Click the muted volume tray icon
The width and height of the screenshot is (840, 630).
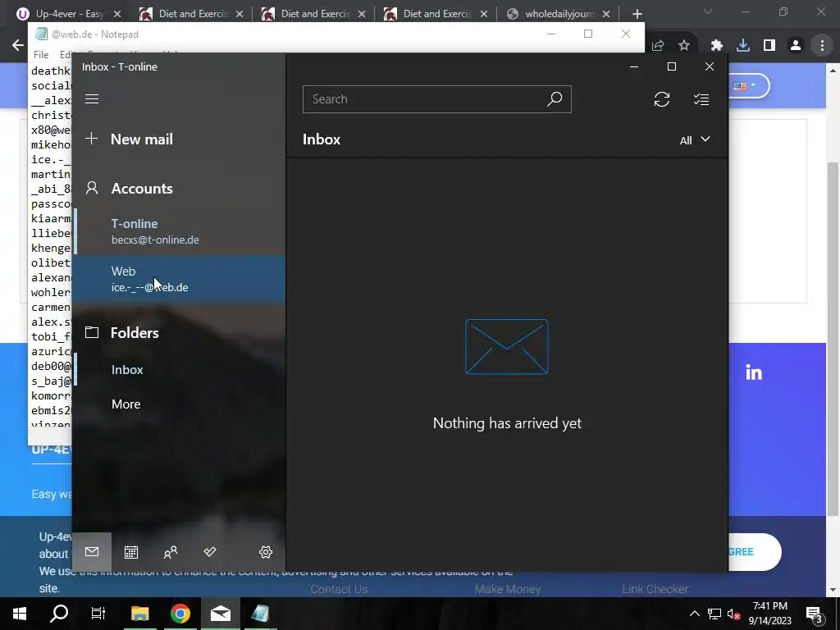click(x=734, y=614)
